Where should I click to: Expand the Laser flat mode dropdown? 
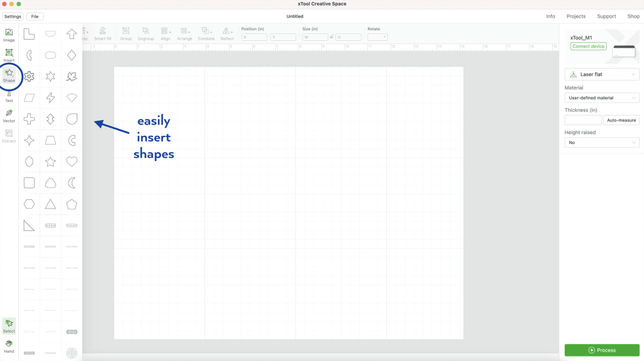602,74
